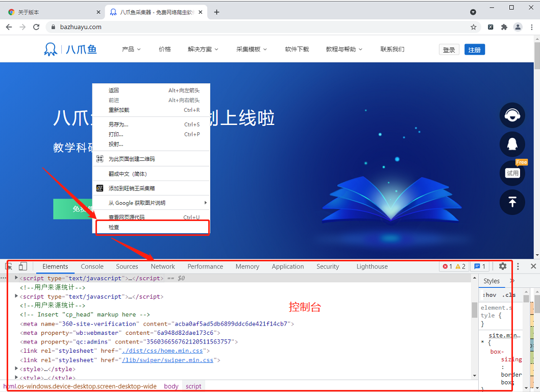The height and width of the screenshot is (392, 540).
Task: Close the DevTools panel
Action: [533, 266]
